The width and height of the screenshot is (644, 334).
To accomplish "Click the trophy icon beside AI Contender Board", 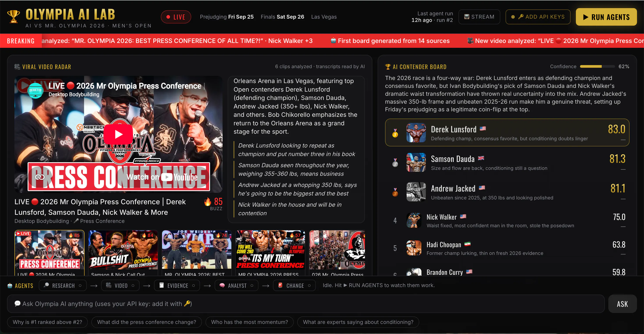I will [388, 67].
